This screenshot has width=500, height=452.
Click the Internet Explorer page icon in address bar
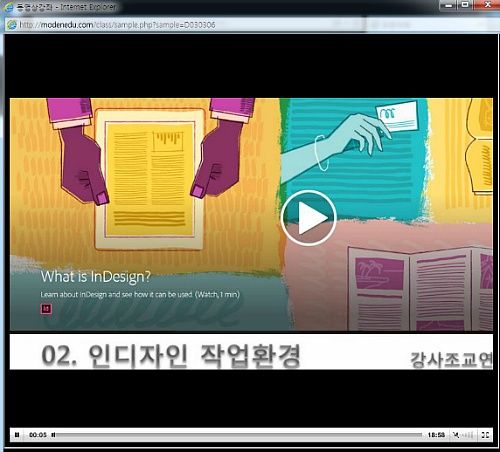[12, 25]
